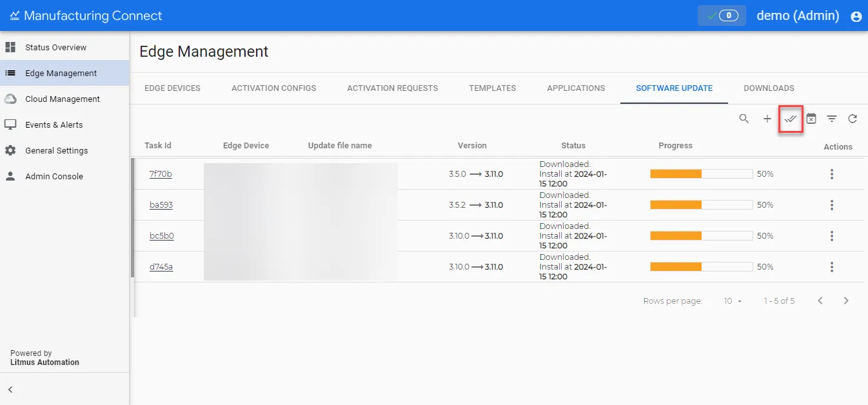
Task: Open Admin Console in the sidebar
Action: (64, 176)
